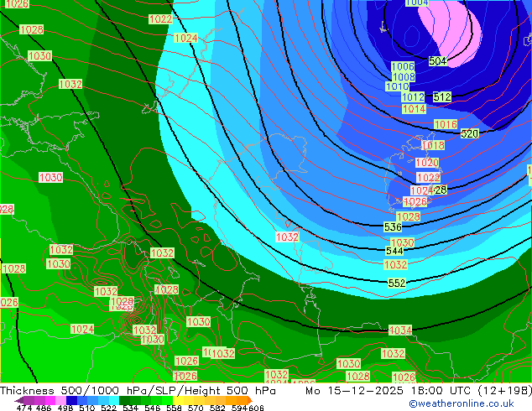Viewport: 532px width, 411px height.
Task: Click the 18:00 UTC time text
Action: pyautogui.click(x=441, y=391)
